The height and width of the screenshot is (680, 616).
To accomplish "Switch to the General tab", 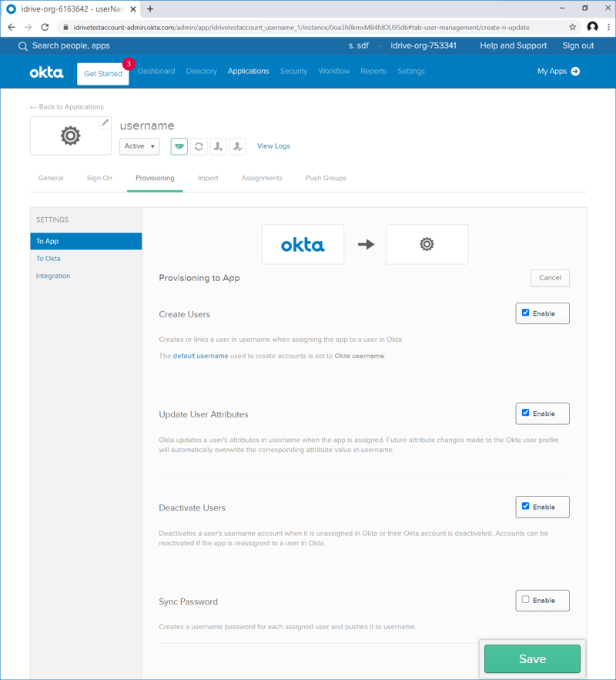I will 51,178.
